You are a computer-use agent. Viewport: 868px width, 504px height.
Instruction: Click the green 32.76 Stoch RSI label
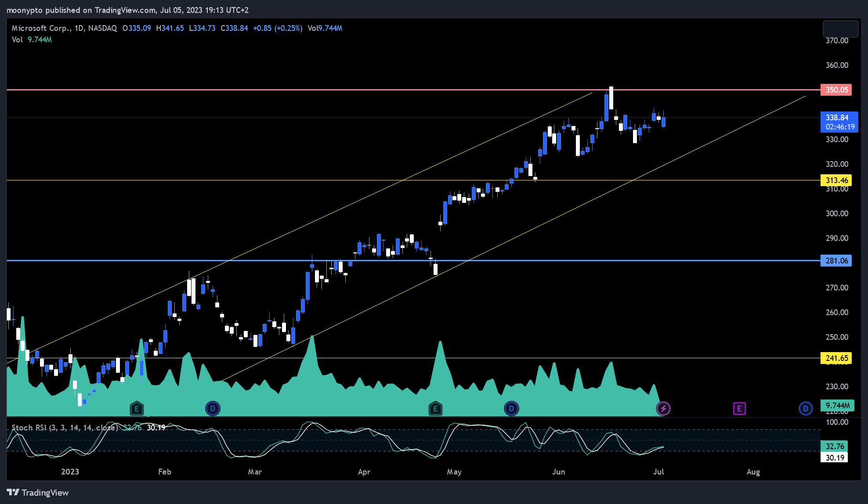point(834,446)
